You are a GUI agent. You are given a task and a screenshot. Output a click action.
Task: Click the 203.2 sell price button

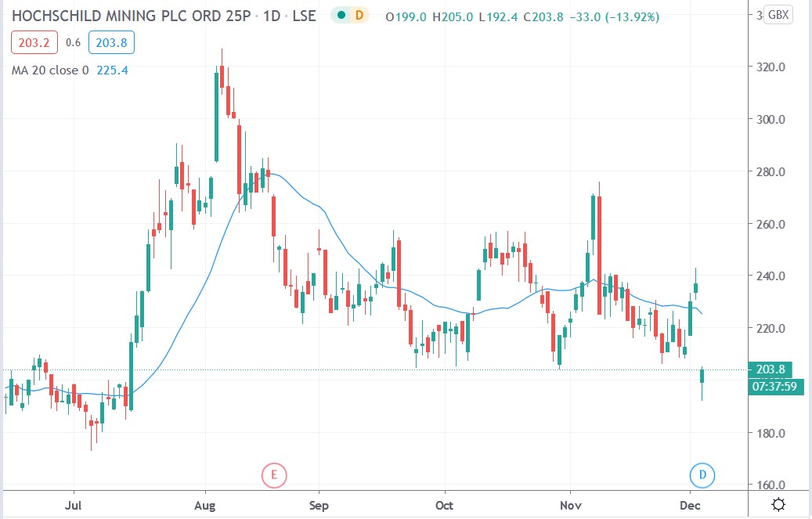pyautogui.click(x=34, y=42)
